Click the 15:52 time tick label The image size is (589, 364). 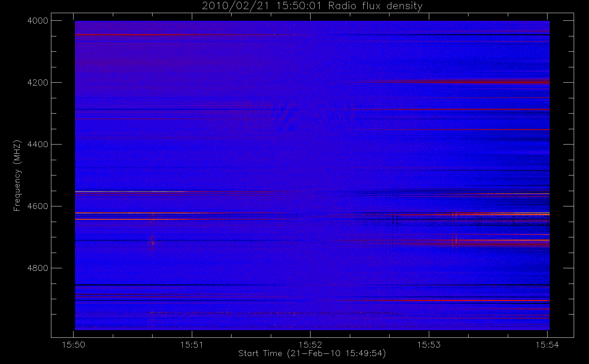(311, 345)
